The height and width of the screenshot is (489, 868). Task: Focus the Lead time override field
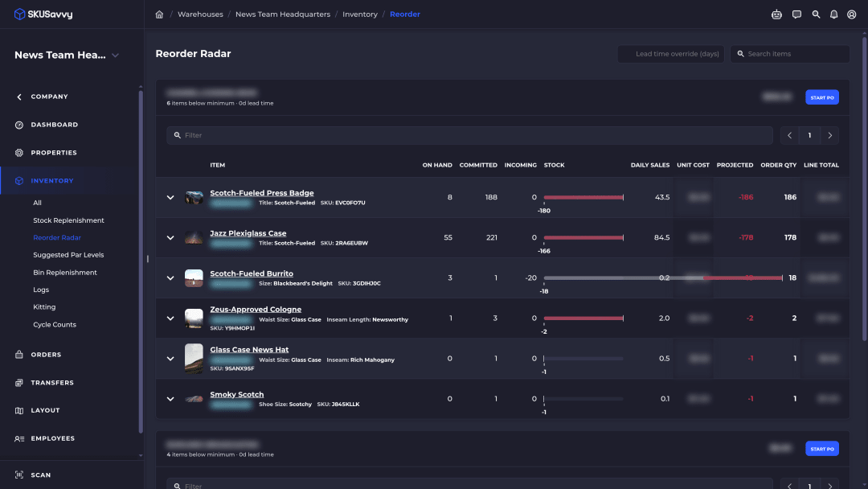tap(671, 54)
